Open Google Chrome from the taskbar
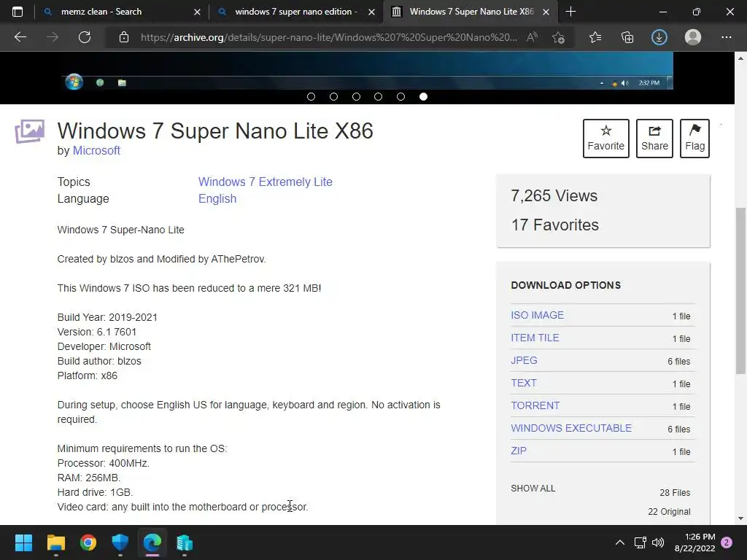The image size is (747, 560). 88,542
